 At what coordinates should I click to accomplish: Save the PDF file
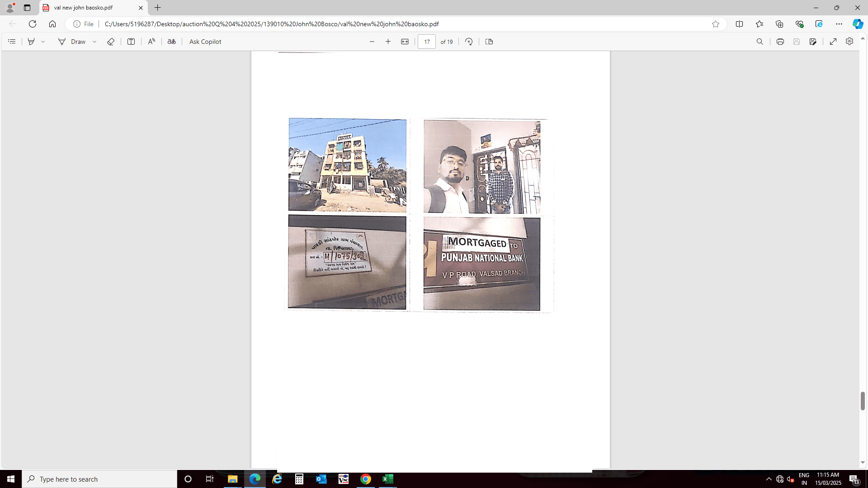coord(797,42)
